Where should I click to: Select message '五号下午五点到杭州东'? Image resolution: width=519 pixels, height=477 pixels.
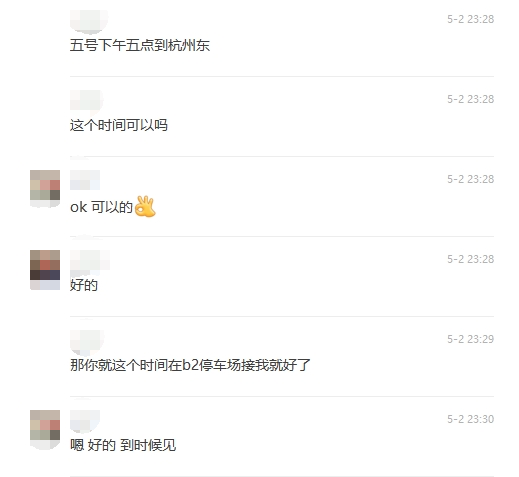click(140, 45)
